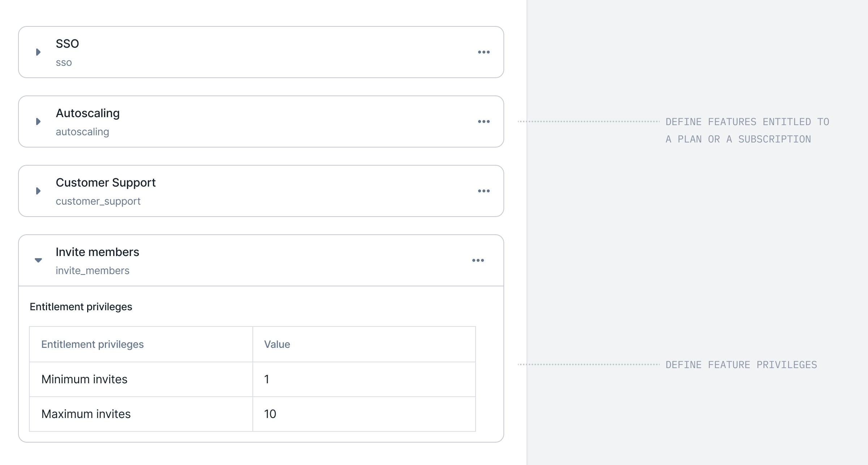868x465 pixels.
Task: Select the Minimum invites row label
Action: coord(84,379)
